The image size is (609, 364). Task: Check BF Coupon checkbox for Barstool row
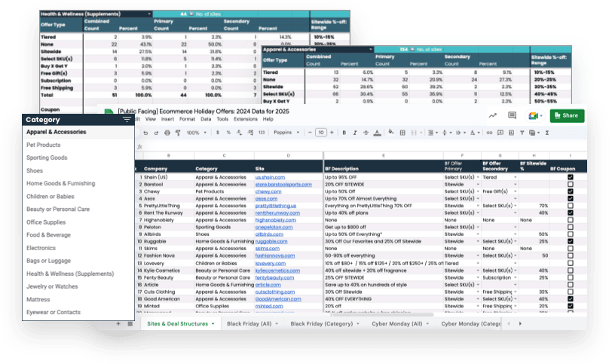pos(570,185)
